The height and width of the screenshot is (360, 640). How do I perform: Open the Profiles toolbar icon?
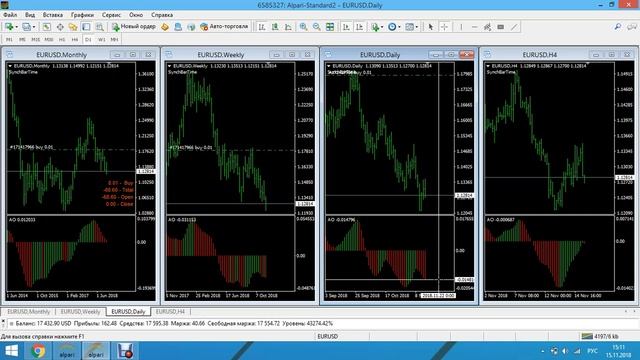point(26,27)
